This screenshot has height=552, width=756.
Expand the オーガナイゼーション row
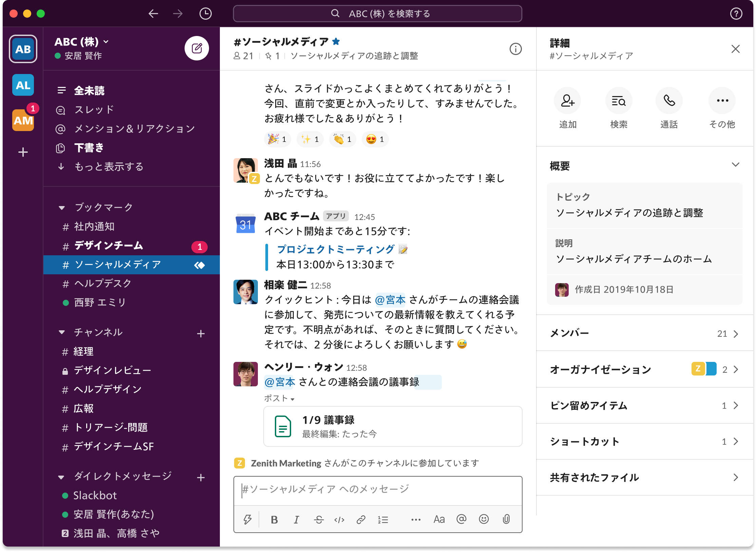(x=645, y=369)
